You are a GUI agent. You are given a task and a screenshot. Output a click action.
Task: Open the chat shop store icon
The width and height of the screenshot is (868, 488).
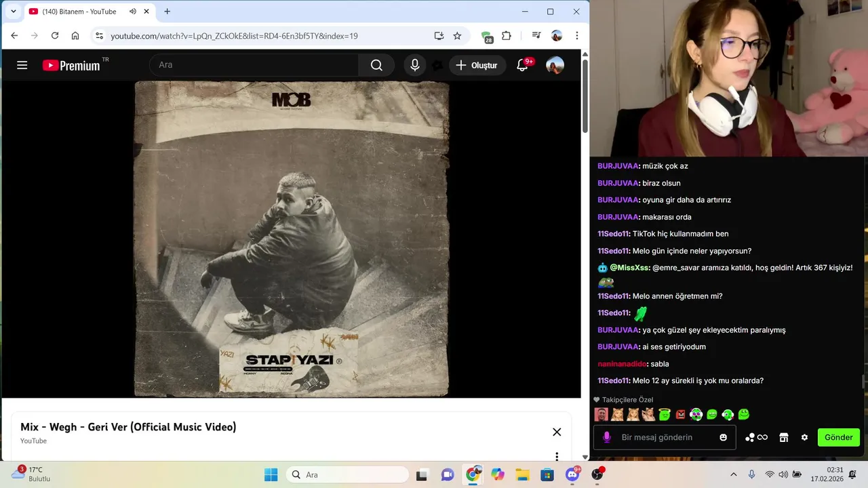pyautogui.click(x=784, y=437)
